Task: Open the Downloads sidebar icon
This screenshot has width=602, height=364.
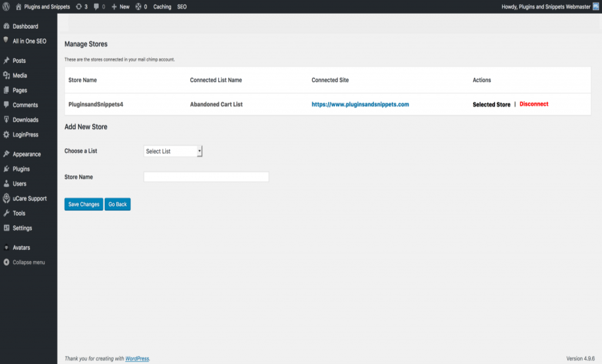Action: [6, 119]
